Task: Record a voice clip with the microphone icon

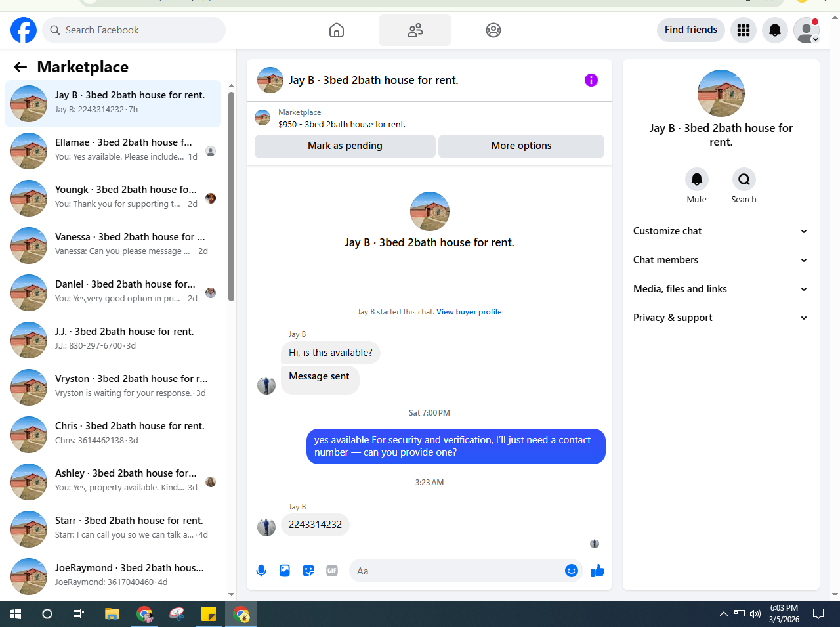Action: click(261, 571)
